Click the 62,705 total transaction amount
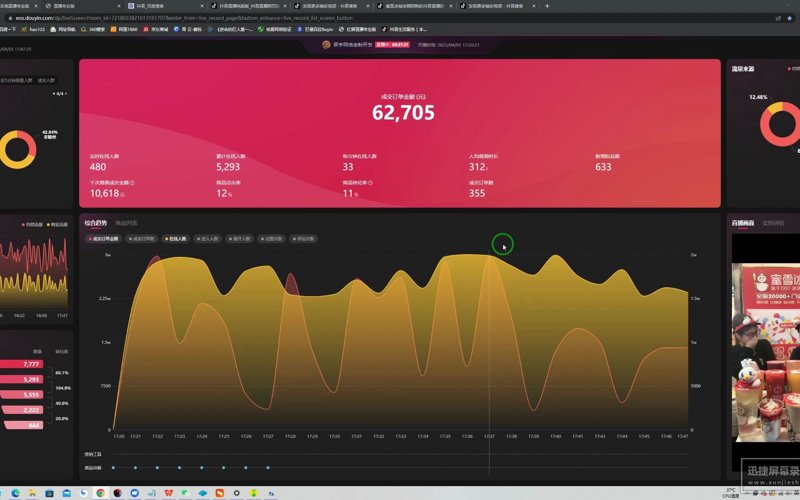Screen dimensions: 800x500 coord(403,112)
